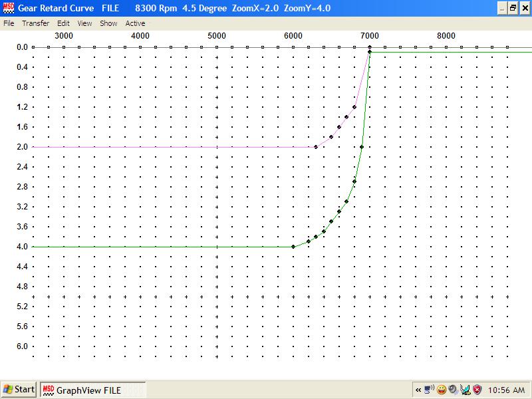532x399 pixels.
Task: Click the Yahoo Messenger smiley tray icon
Action: click(441, 390)
